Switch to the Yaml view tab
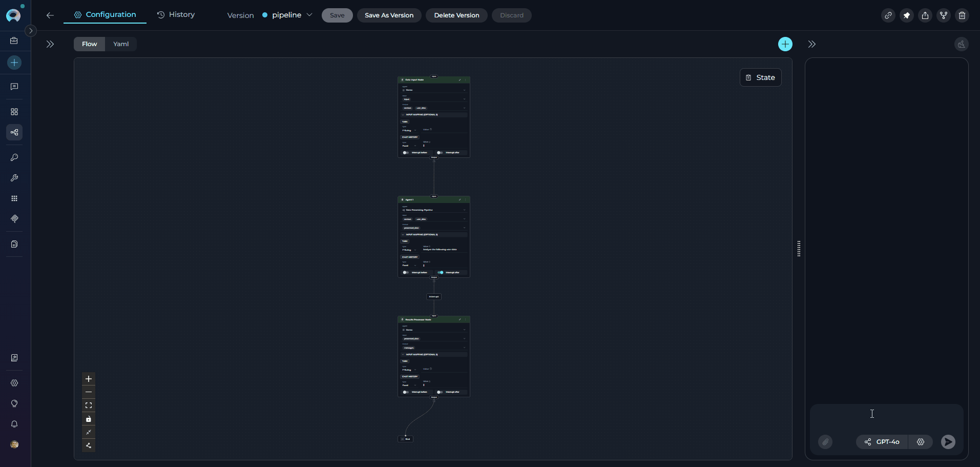 point(121,44)
